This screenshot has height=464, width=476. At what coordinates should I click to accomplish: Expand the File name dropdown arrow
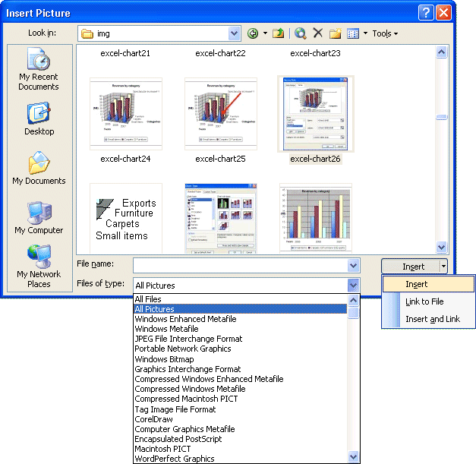353,266
